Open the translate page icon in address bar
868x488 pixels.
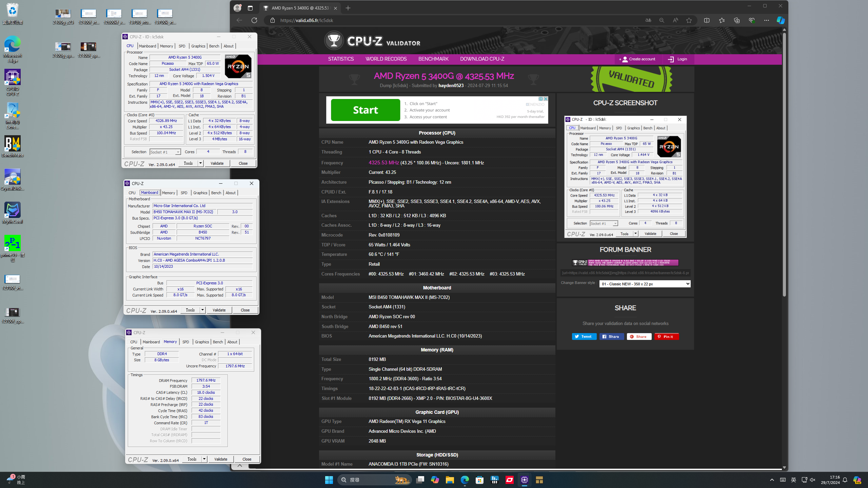648,20
